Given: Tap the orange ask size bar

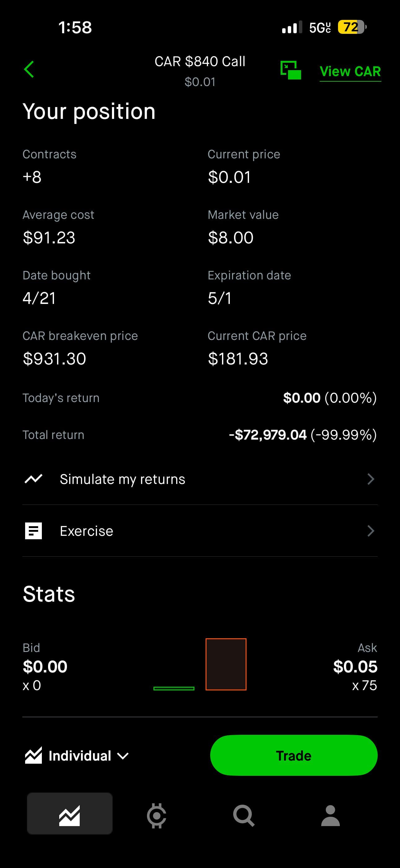Looking at the screenshot, I should pyautogui.click(x=226, y=664).
